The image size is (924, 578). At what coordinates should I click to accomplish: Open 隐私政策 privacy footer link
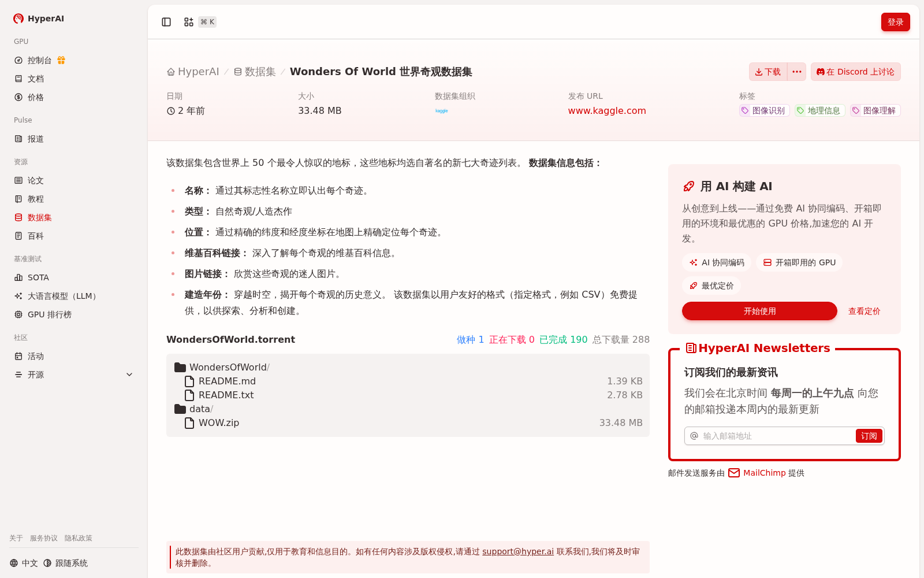click(79, 538)
